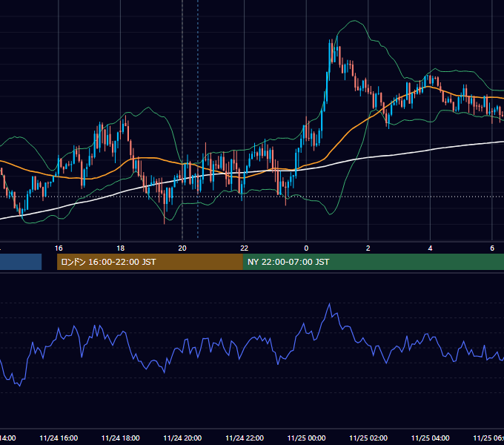Click the '22' hour label on the chart axis
Viewport: 504px width, 445px height.
pyautogui.click(x=245, y=248)
